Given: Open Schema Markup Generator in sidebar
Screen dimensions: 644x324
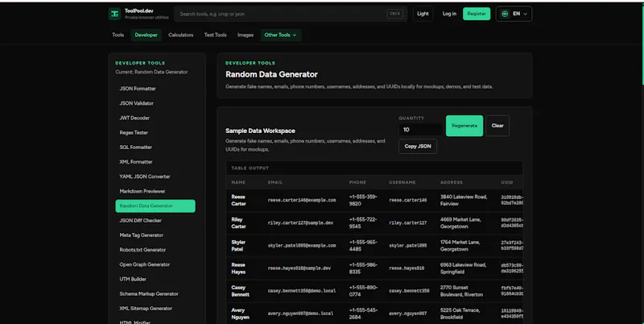Looking at the screenshot, I should click(155, 294).
